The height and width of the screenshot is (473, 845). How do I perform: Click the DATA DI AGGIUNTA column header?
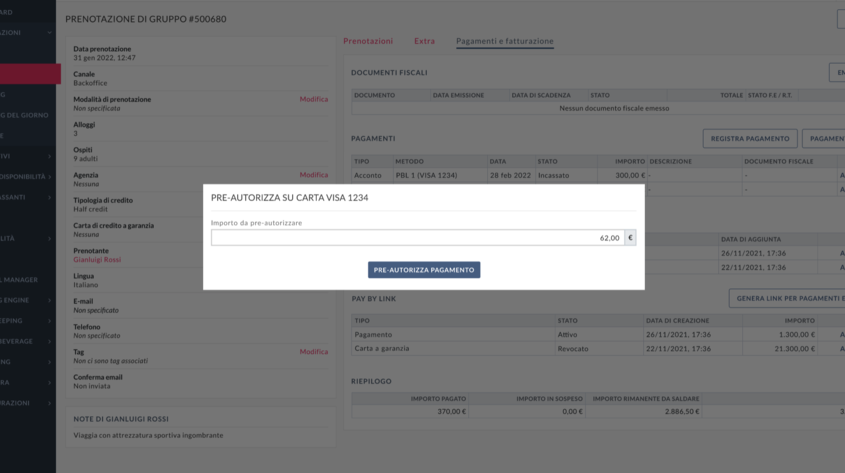(751, 239)
